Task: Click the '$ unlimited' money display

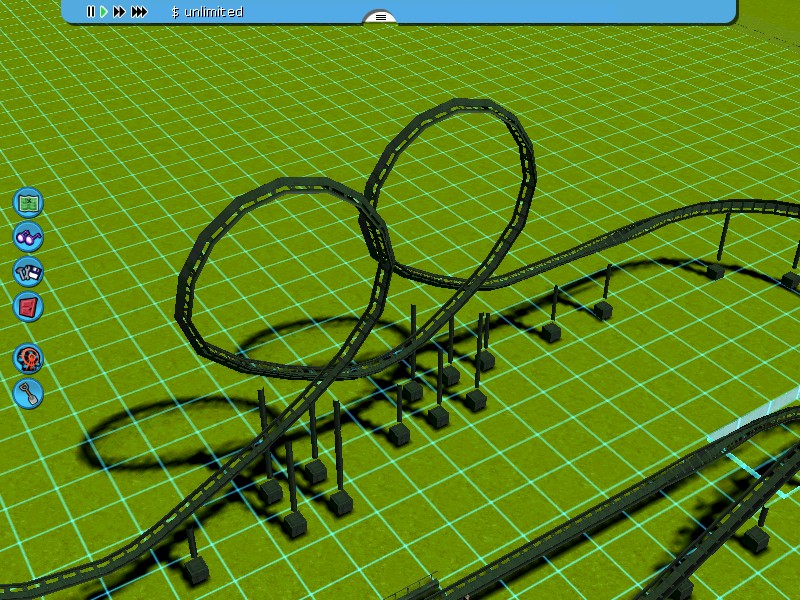Action: click(207, 12)
